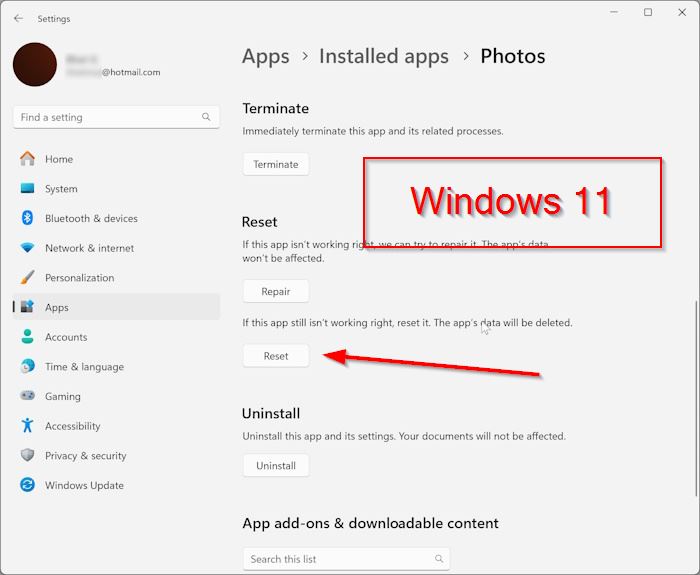Click the Personalization paintbrush icon
The height and width of the screenshot is (575, 700).
point(27,277)
